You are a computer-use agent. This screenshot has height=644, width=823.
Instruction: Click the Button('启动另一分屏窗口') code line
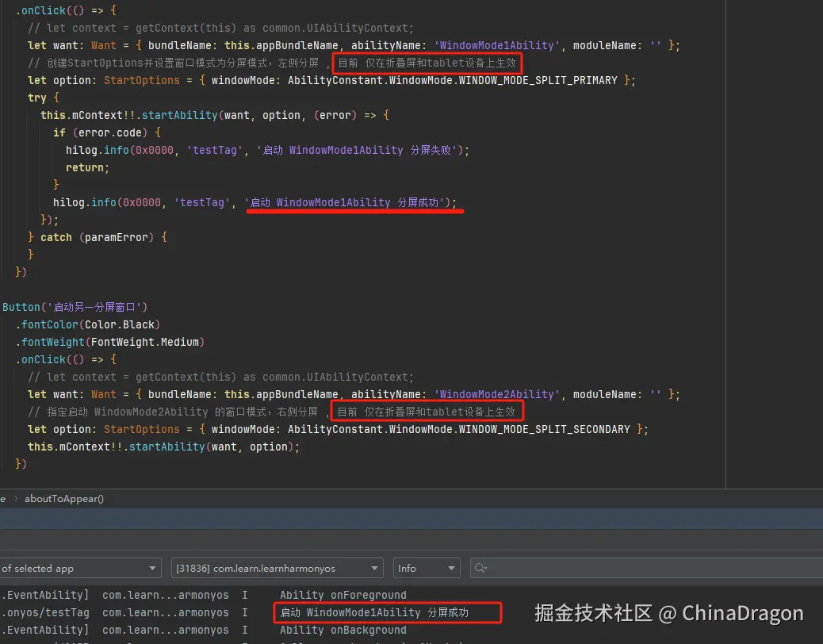pos(75,307)
